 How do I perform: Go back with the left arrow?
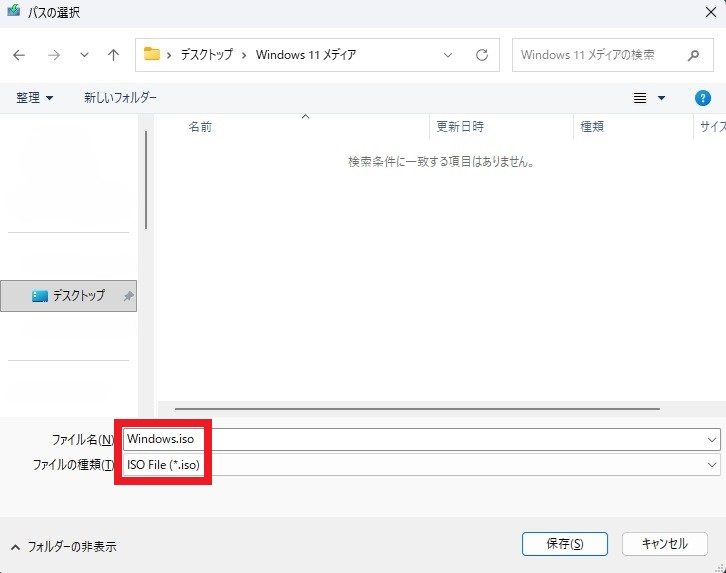point(19,56)
